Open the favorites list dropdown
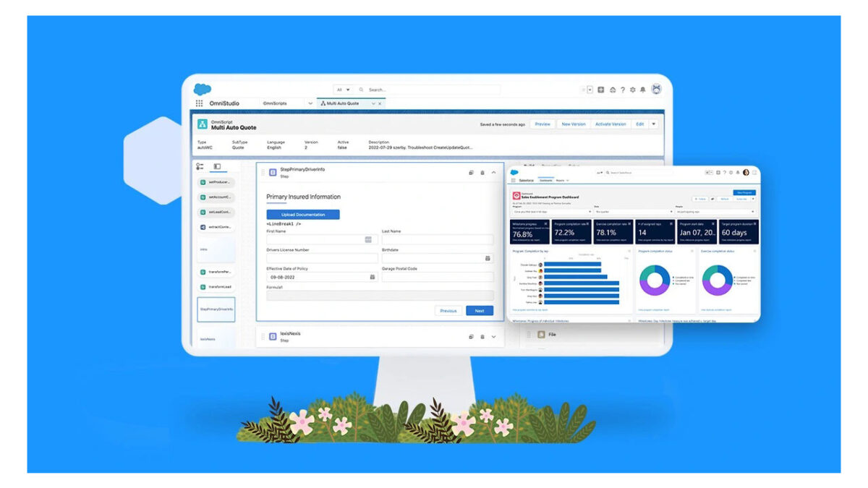Screen dimensions: 868x488 590,90
